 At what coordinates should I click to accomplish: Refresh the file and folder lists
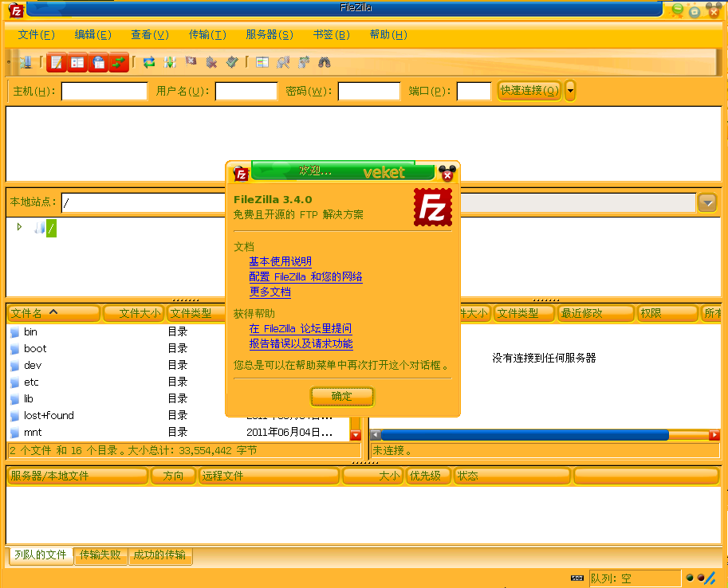coord(149,62)
